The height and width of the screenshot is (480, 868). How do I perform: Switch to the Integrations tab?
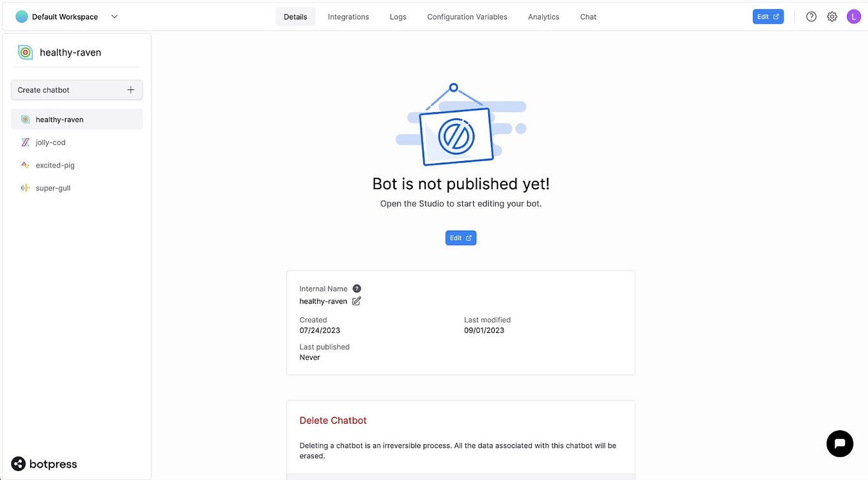pyautogui.click(x=348, y=17)
